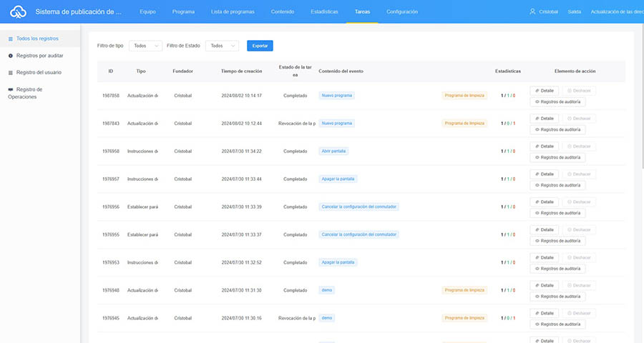Click Programa de limpieza tag in row 1987858
The image size is (644, 343).
pyautogui.click(x=464, y=96)
